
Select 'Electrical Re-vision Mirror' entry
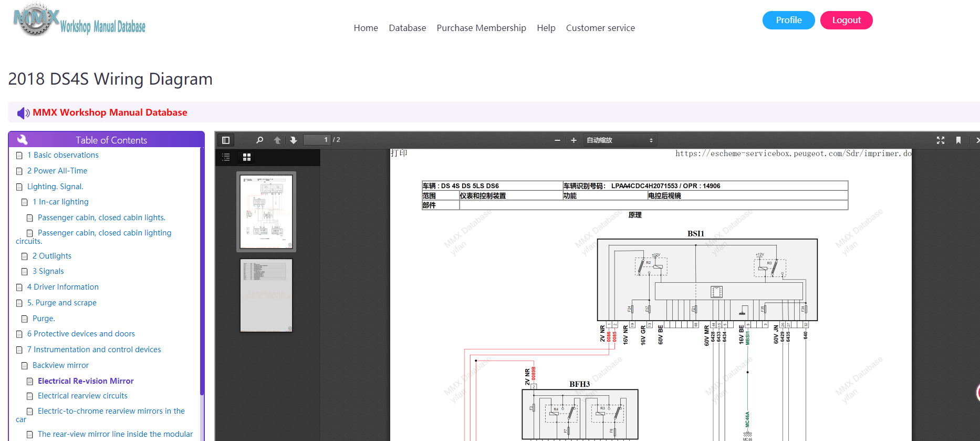point(86,381)
